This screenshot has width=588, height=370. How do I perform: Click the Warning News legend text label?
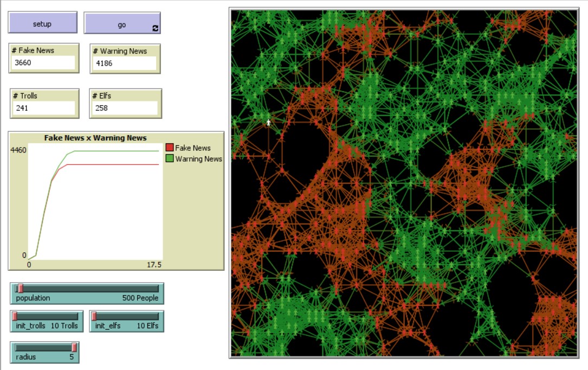(x=198, y=159)
